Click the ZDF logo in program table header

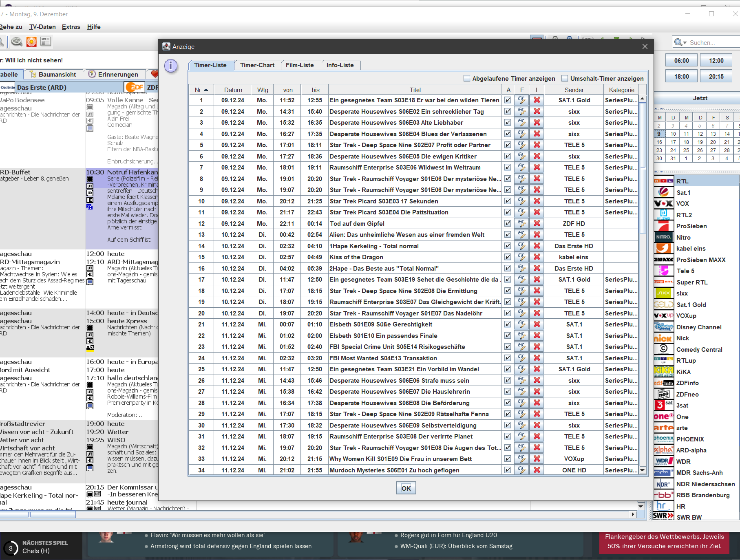pos(135,87)
